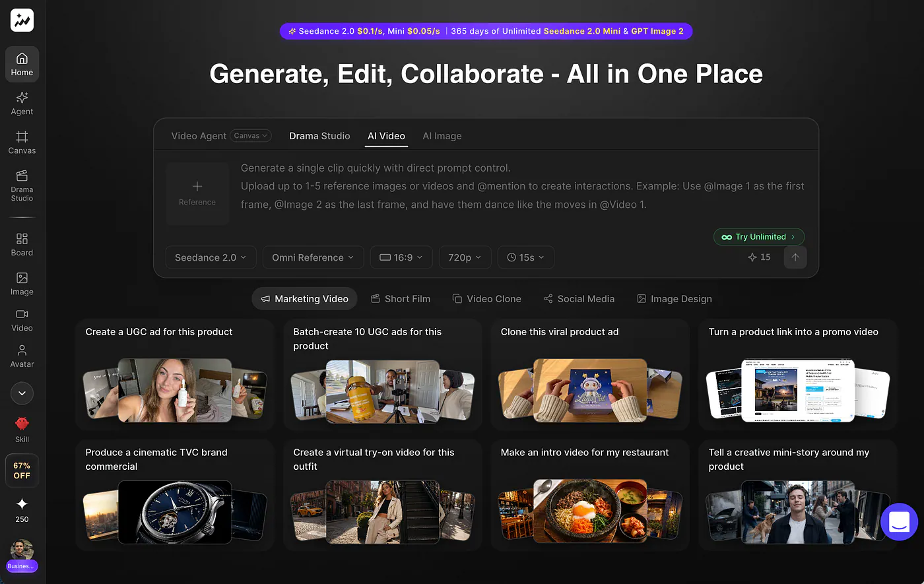Open the Omni Reference dropdown
This screenshot has width=924, height=584.
tap(313, 257)
